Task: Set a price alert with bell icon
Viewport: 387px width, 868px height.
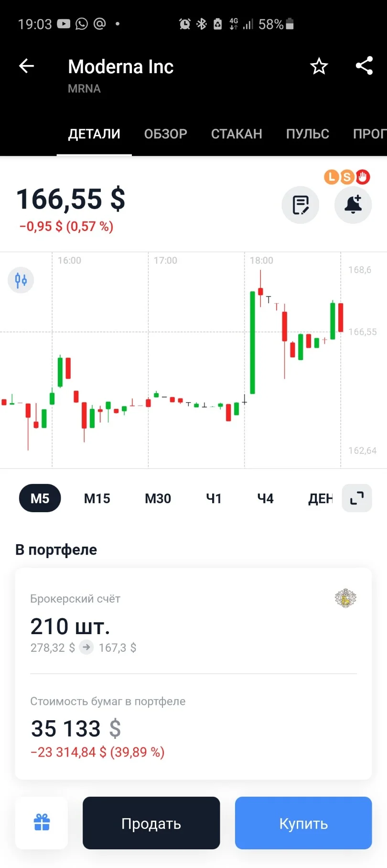Action: coord(353,205)
